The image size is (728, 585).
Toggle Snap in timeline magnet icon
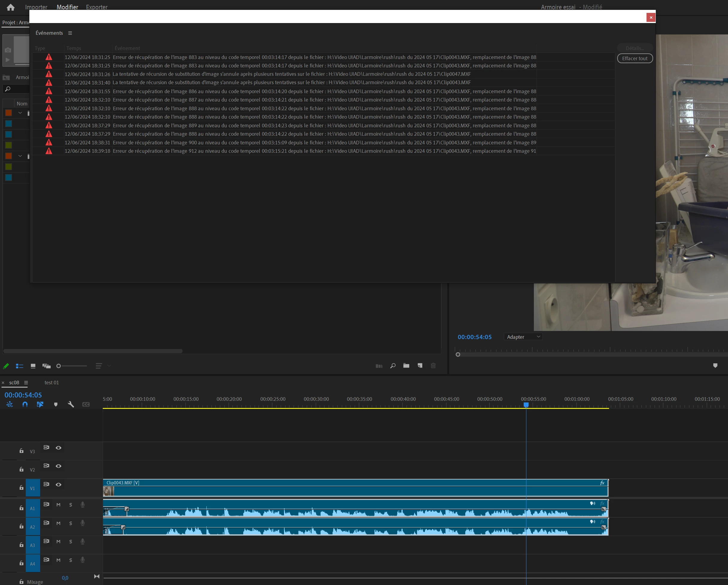tap(25, 404)
